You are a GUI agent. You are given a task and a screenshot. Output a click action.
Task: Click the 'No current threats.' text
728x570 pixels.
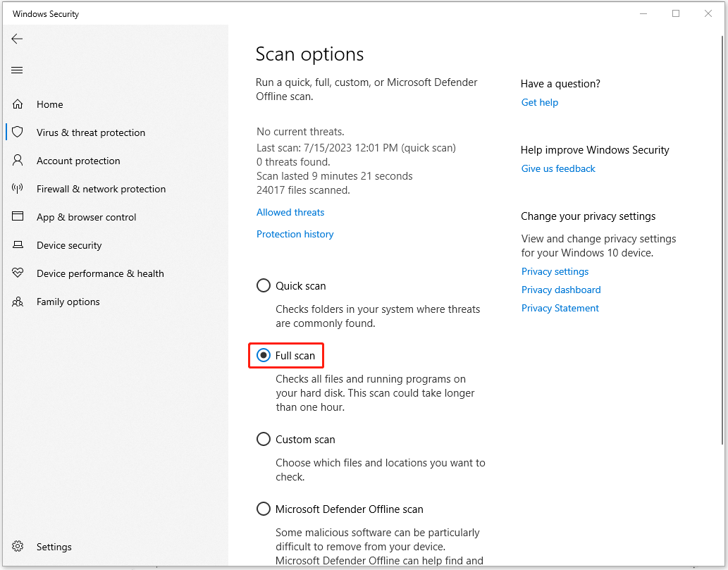click(300, 131)
